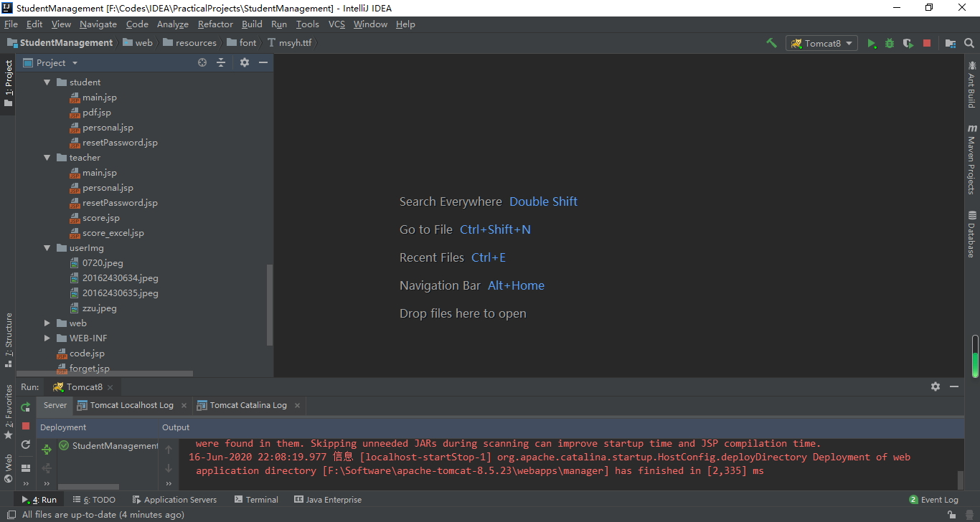Open the Navigate menu
This screenshot has width=980, height=522.
click(x=98, y=24)
